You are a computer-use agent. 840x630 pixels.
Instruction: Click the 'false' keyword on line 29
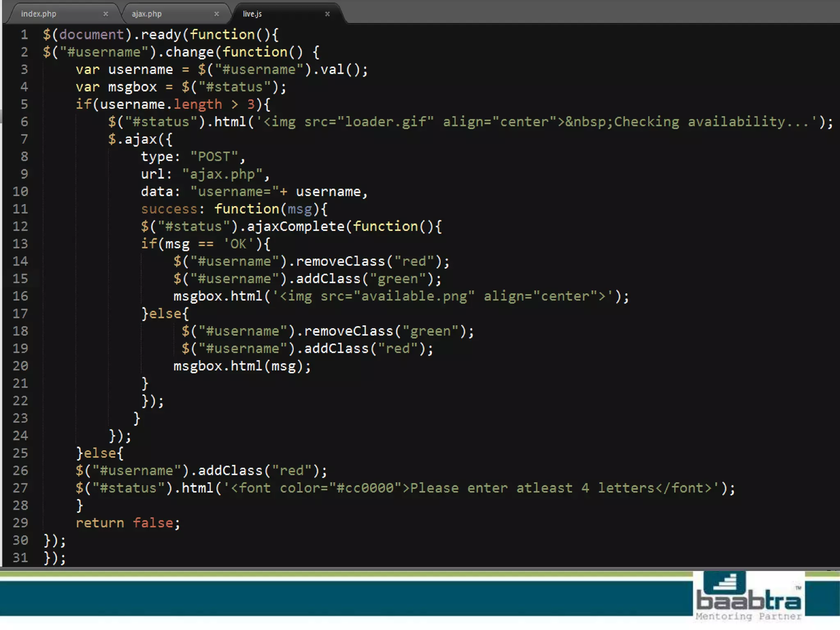[x=153, y=523]
